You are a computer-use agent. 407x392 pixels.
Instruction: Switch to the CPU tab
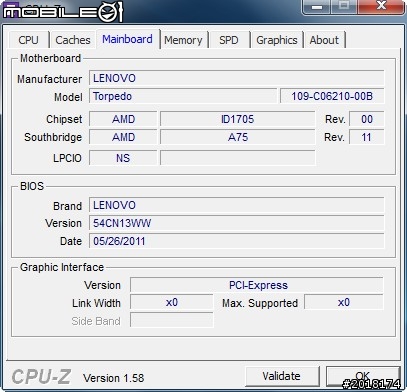click(29, 40)
